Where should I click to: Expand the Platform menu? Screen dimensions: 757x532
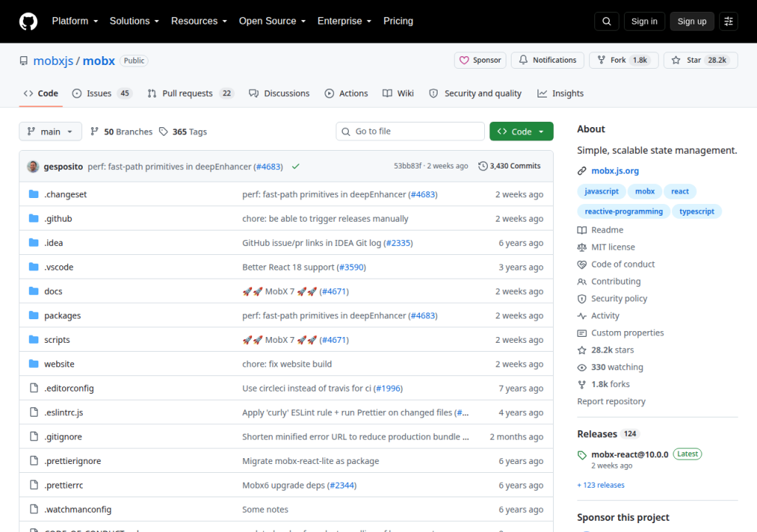[75, 21]
